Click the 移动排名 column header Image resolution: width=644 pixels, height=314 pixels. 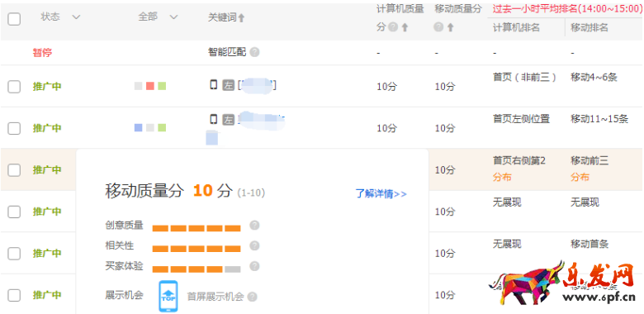(590, 27)
